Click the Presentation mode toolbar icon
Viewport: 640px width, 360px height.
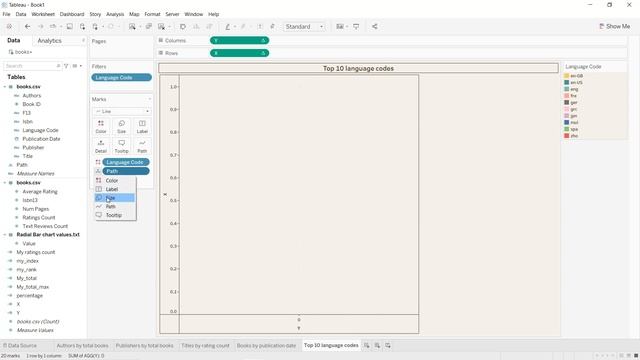click(356, 27)
